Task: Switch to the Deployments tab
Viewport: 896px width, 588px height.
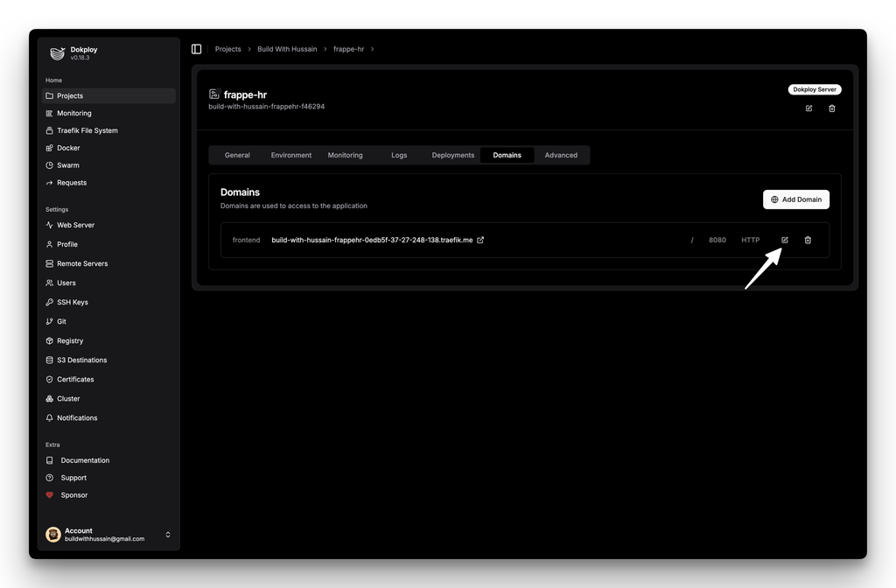Action: coord(452,155)
